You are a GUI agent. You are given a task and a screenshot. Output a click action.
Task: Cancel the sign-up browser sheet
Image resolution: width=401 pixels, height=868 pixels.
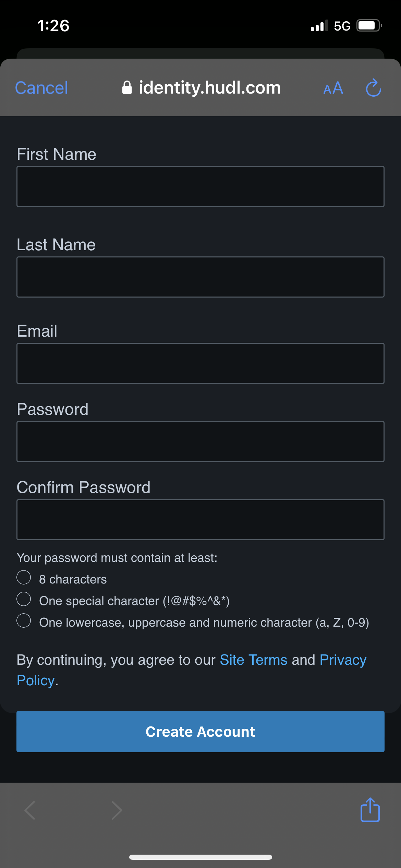41,88
